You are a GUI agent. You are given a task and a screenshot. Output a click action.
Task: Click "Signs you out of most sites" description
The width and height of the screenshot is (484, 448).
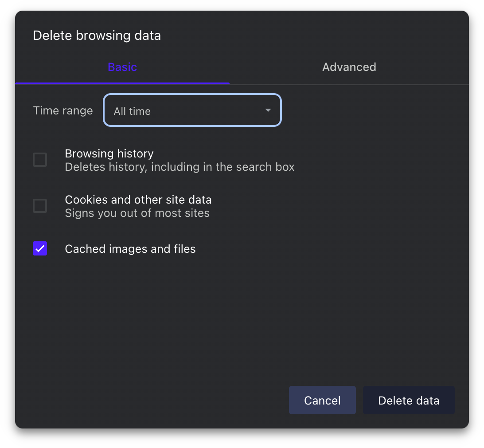(137, 213)
